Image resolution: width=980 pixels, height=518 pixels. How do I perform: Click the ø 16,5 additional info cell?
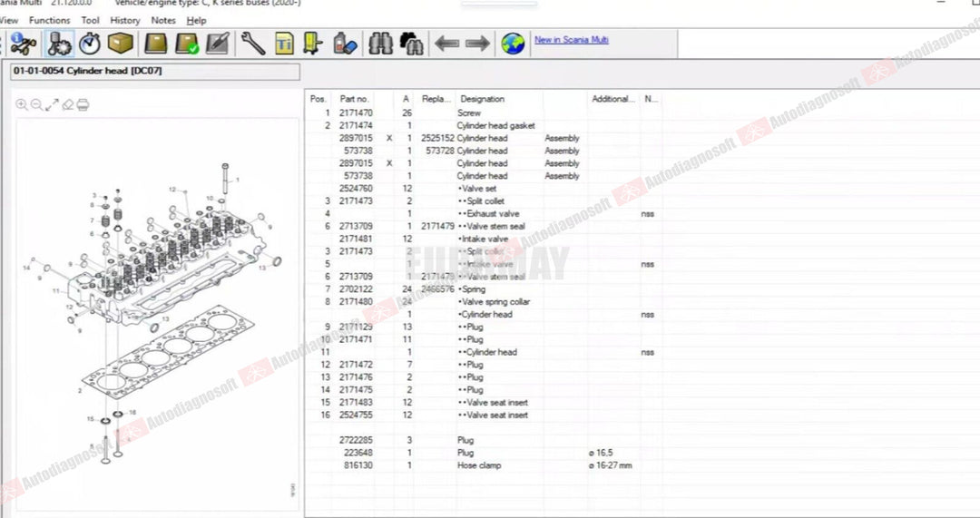[x=600, y=453]
